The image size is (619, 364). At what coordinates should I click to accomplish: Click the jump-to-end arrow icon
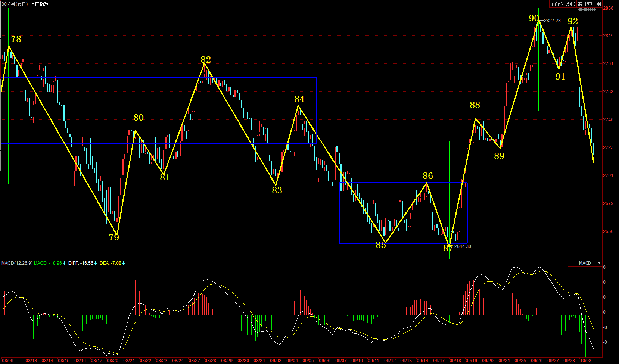tap(598, 4)
